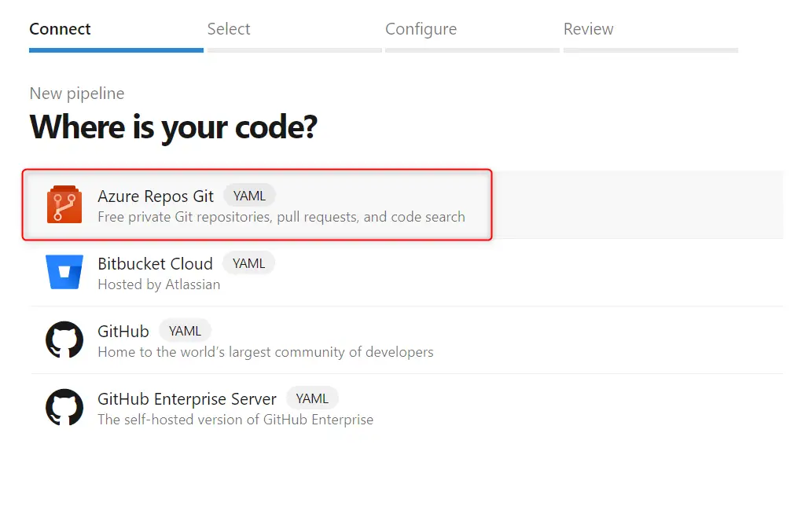Viewport: 812px width, 510px height.
Task: Select Azure Repos Git title
Action: click(156, 196)
